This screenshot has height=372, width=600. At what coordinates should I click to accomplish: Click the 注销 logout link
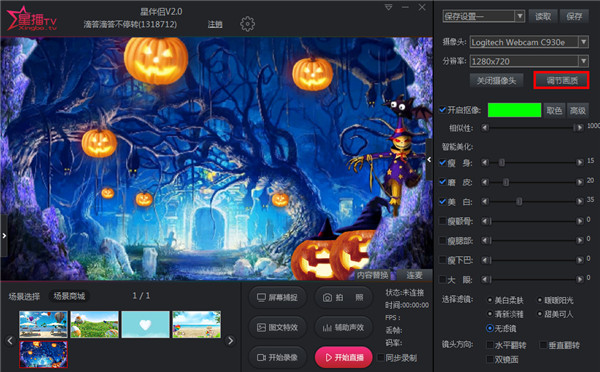(x=215, y=24)
